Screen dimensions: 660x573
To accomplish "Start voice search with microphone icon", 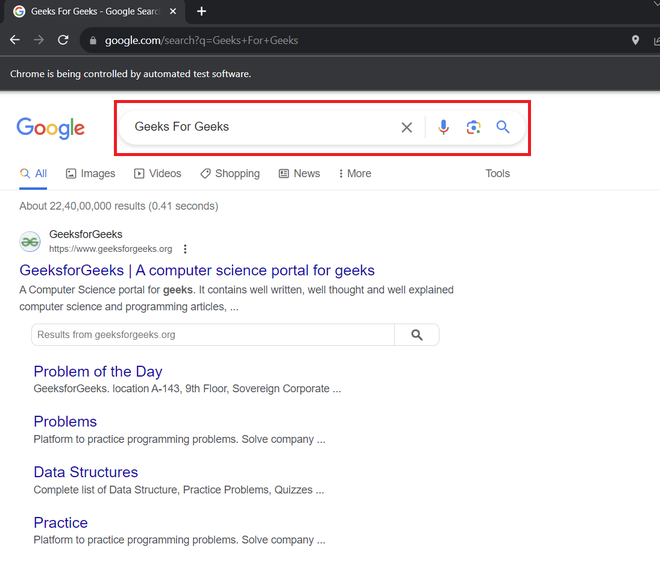I will point(444,127).
